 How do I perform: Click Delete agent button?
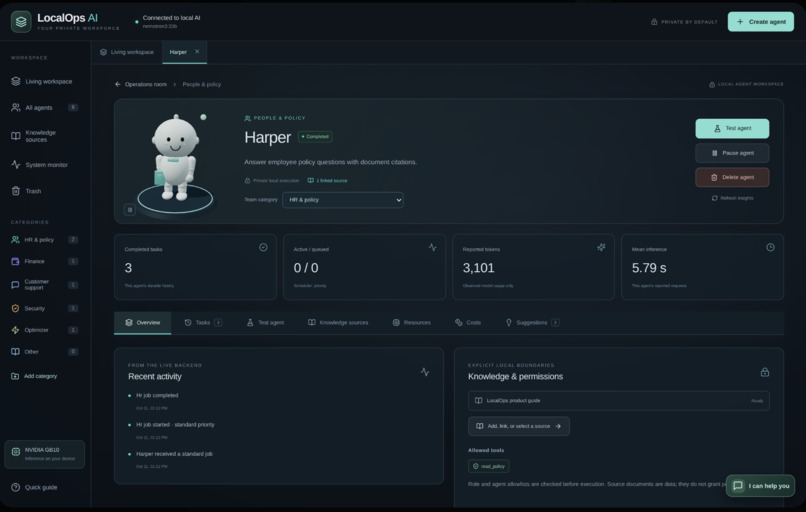click(732, 177)
